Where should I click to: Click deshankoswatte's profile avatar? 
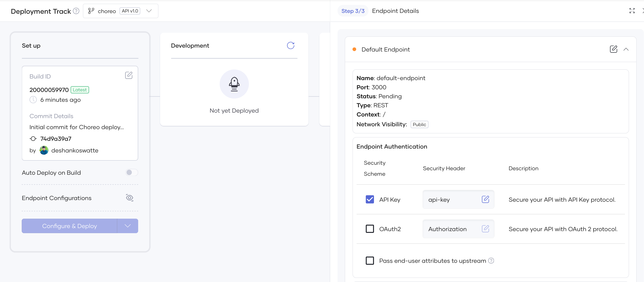pyautogui.click(x=44, y=150)
